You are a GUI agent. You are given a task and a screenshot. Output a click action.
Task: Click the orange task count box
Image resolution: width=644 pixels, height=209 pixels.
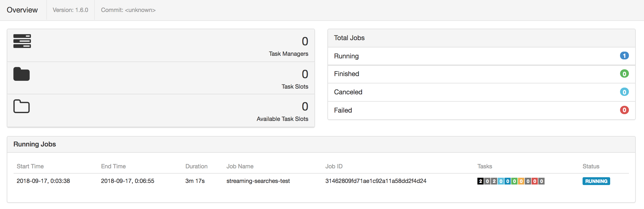coord(521,181)
